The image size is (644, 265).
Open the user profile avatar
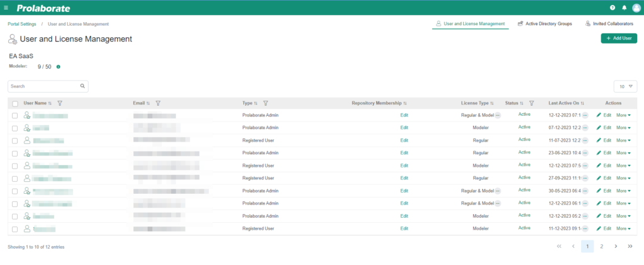636,8
